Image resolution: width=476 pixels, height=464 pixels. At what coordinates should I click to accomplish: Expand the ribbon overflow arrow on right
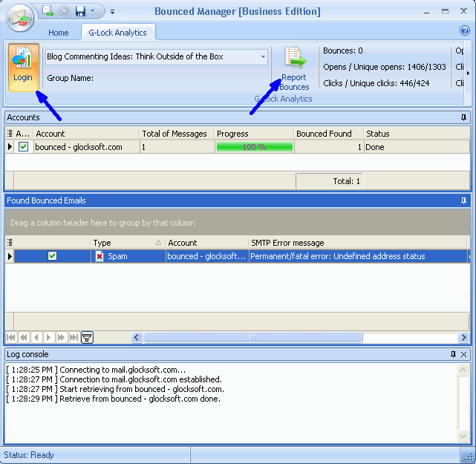(x=468, y=73)
